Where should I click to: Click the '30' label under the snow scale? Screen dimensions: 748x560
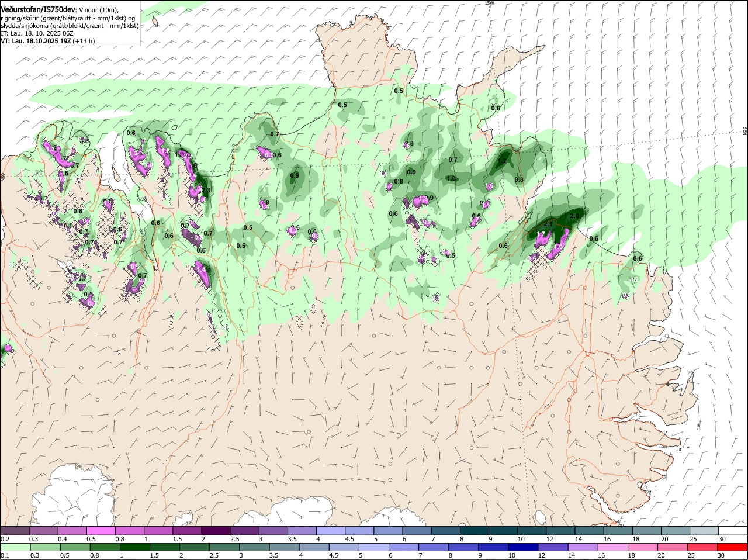pos(722,538)
